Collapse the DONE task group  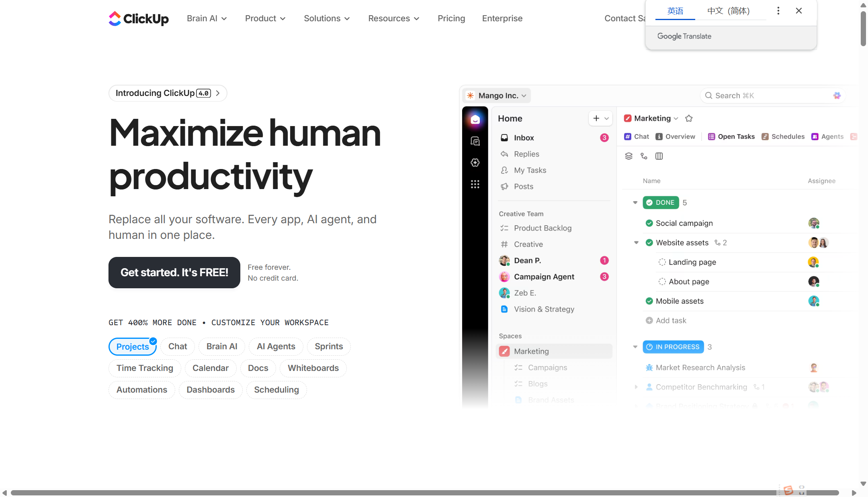tap(635, 203)
